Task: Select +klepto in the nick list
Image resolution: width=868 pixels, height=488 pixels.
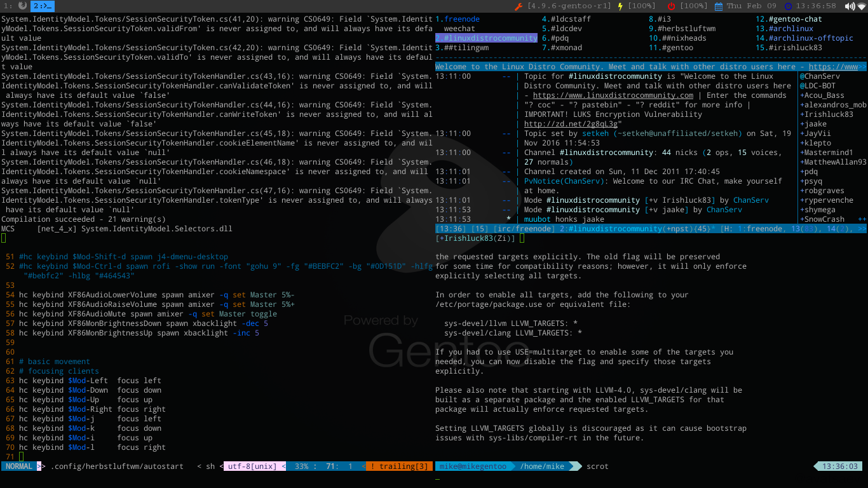Action: tap(815, 143)
